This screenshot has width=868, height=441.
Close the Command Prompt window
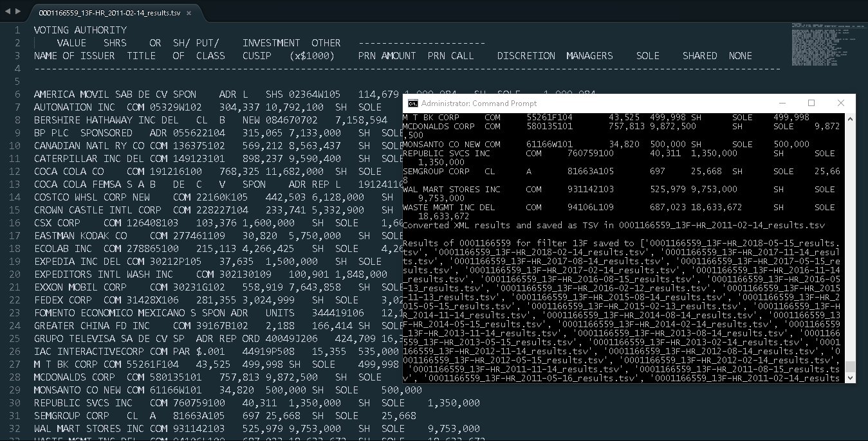[x=841, y=103]
